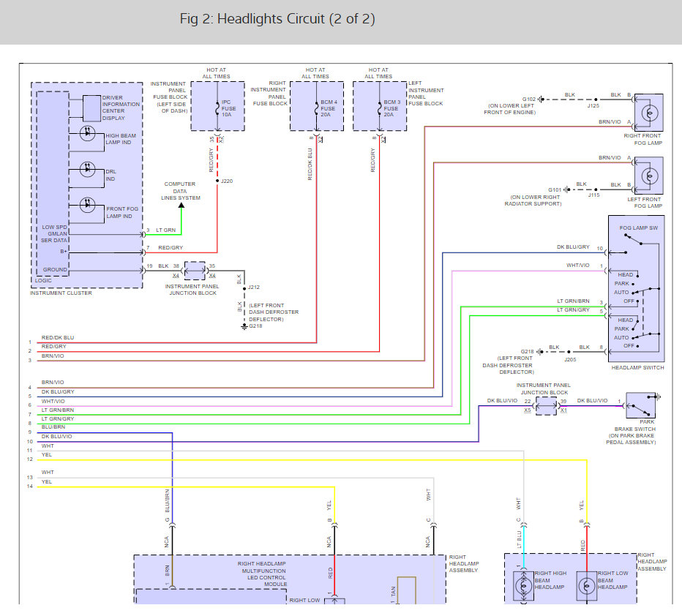Image resolution: width=682 pixels, height=616 pixels.
Task: Click the G218 ground symbol below J212
Action: click(x=244, y=326)
